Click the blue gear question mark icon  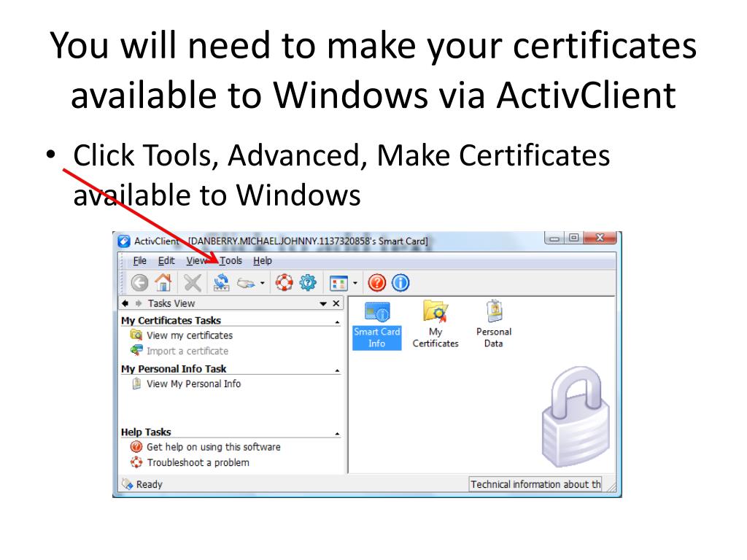tap(308, 283)
